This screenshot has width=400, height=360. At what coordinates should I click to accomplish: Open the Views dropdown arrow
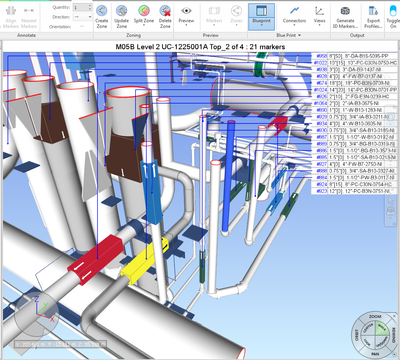319,25
